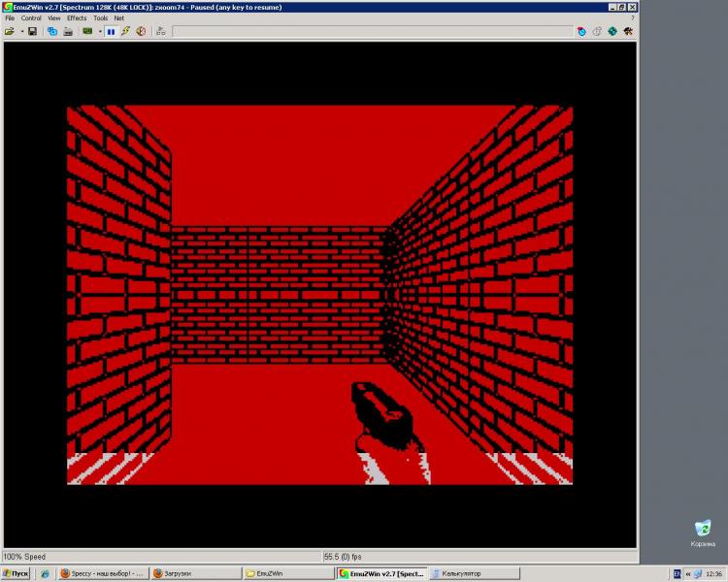728x582 pixels.
Task: Expand the dropdown beside the chip icon
Action: click(99, 31)
